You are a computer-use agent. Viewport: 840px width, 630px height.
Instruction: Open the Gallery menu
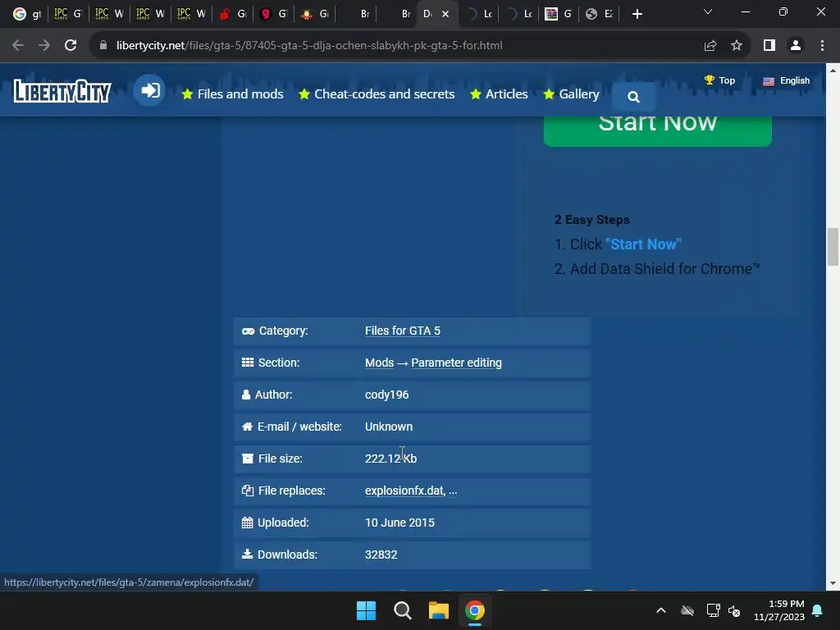point(571,94)
